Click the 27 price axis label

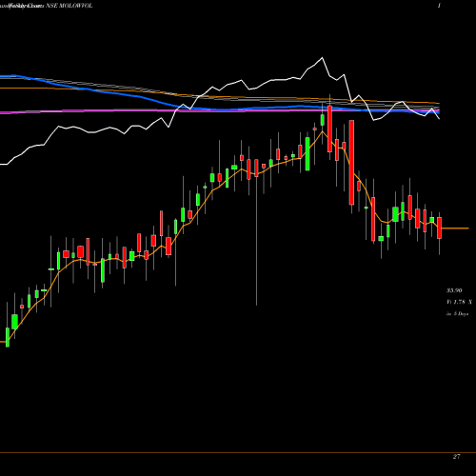pyautogui.click(x=456, y=457)
